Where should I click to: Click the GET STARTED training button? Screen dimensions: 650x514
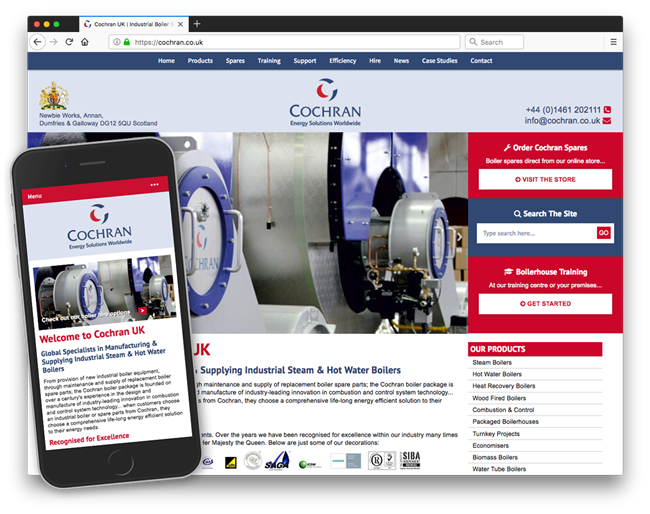(545, 304)
